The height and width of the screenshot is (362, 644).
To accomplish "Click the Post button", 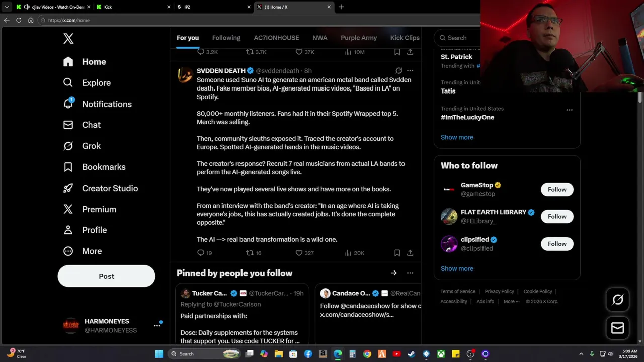I will click(106, 276).
